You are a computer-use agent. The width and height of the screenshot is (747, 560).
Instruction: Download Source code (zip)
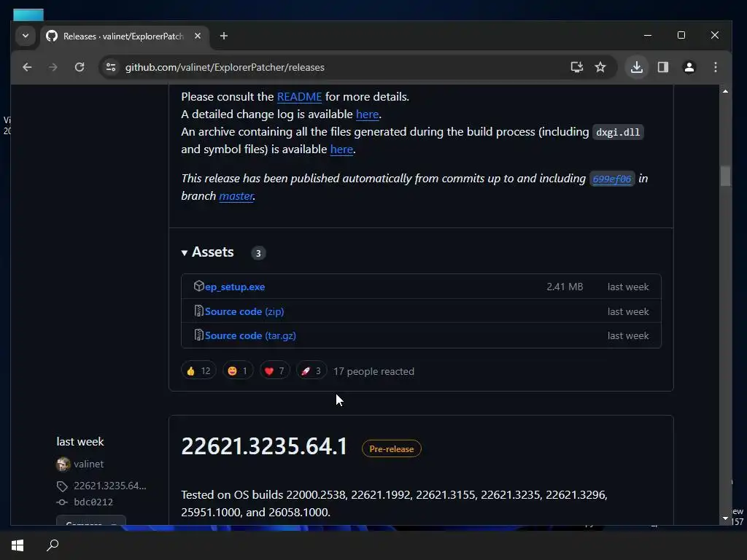pyautogui.click(x=244, y=311)
